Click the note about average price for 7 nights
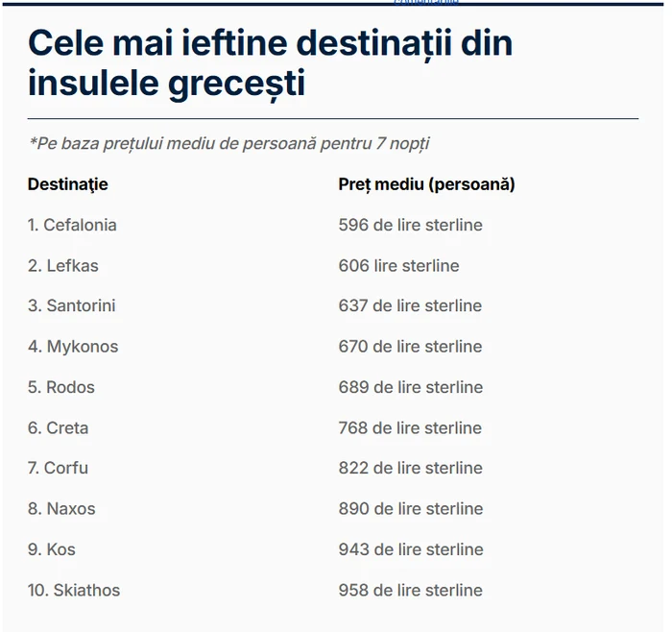Viewport: 672px width, 632px height. click(229, 143)
